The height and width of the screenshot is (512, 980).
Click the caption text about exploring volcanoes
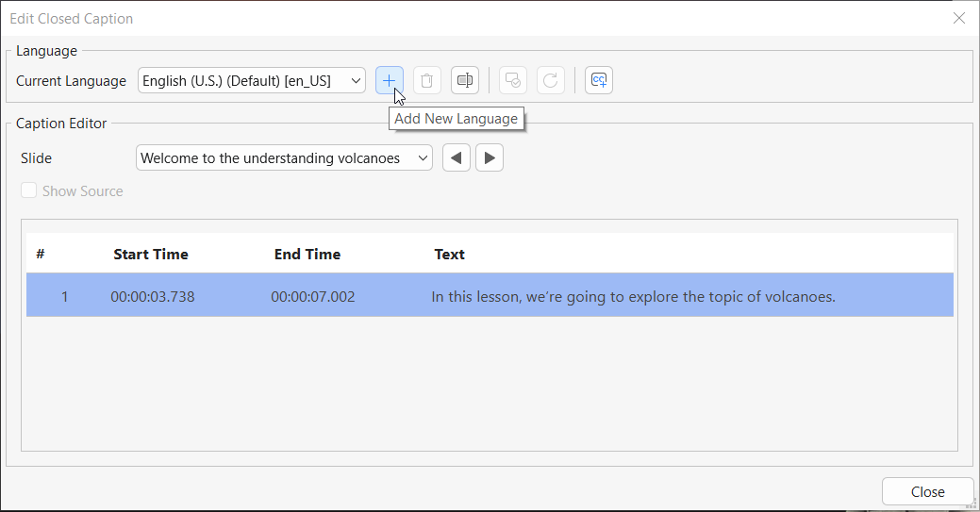coord(633,297)
